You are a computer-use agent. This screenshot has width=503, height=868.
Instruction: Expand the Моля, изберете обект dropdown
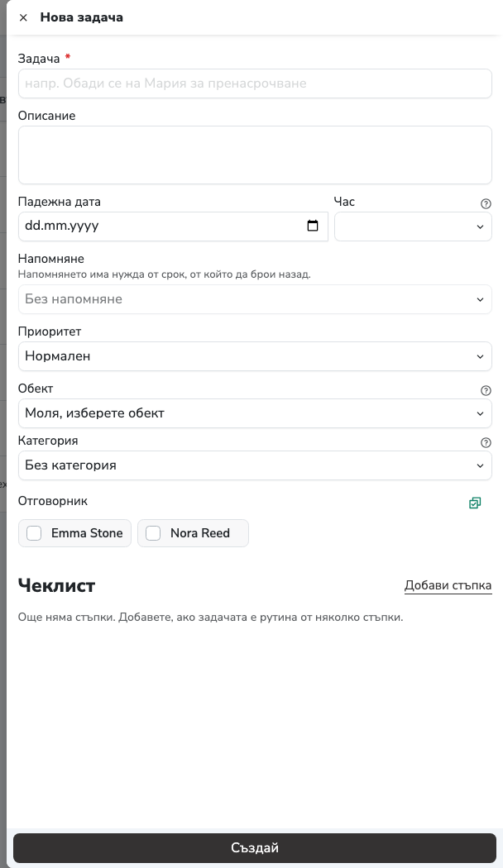point(255,413)
